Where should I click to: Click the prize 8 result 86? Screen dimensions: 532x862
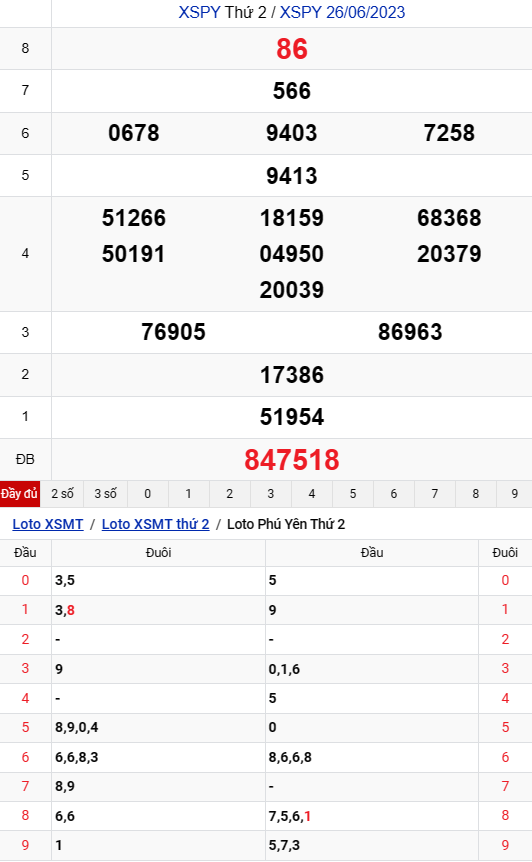292,49
